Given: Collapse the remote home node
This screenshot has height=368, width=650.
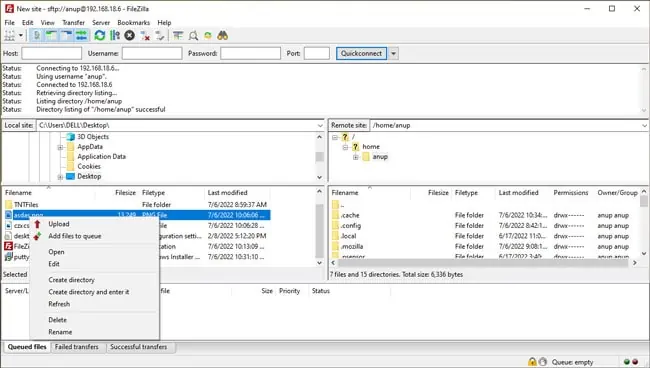Looking at the screenshot, I should click(345, 147).
